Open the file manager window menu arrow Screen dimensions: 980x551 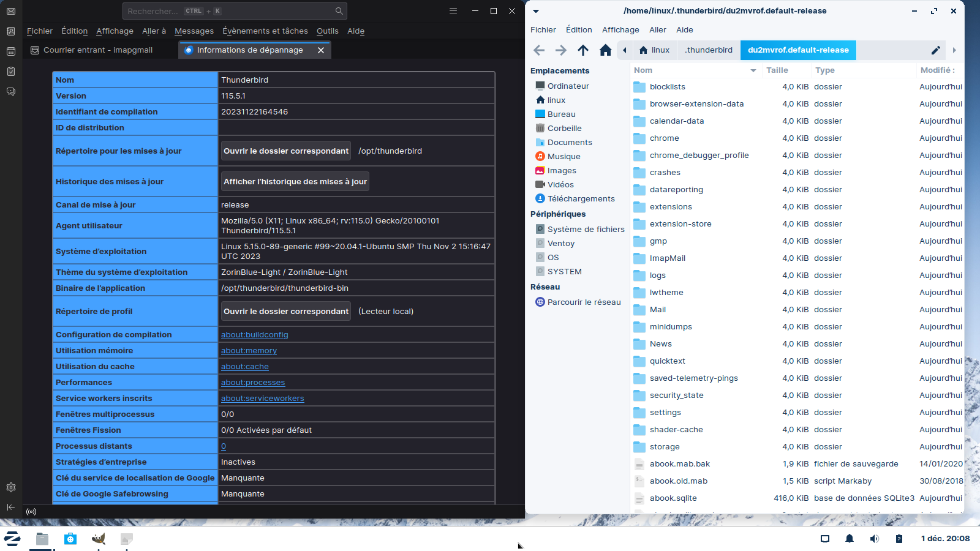pyautogui.click(x=536, y=11)
